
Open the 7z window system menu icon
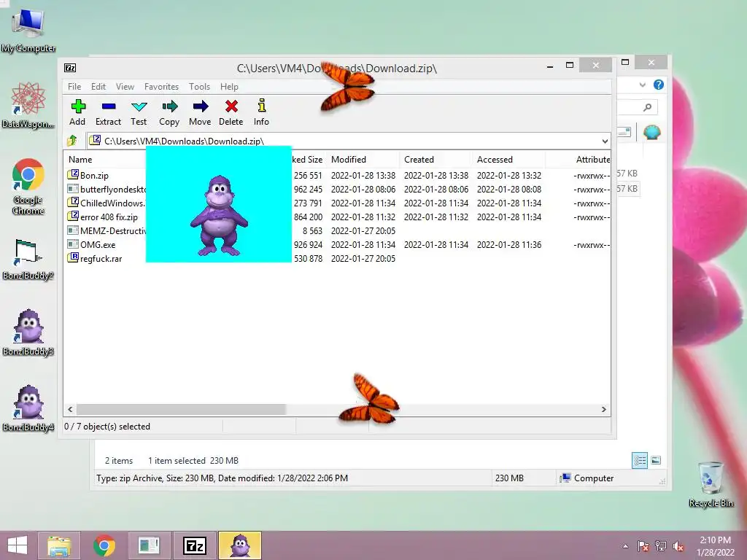[70, 68]
